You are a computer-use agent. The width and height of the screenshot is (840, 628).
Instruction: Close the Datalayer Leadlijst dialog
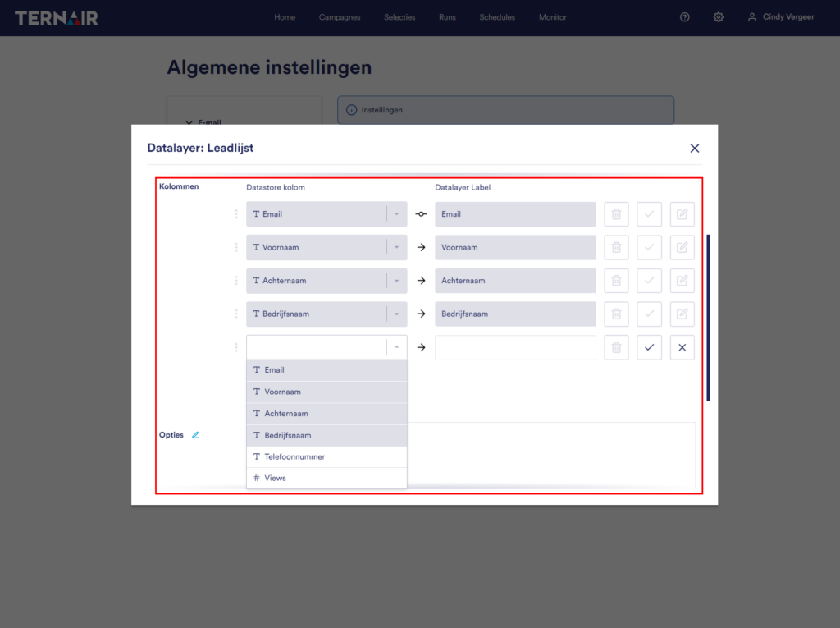coord(694,148)
